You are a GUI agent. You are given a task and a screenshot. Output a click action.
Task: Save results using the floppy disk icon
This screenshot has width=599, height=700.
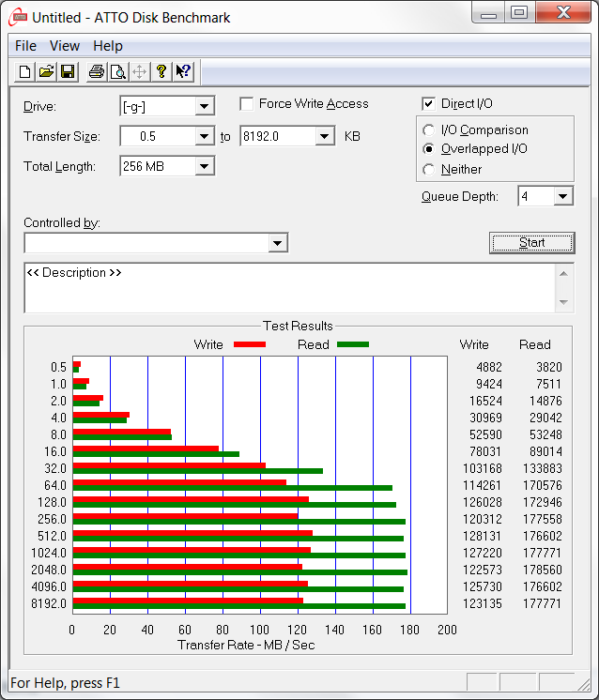coord(68,71)
